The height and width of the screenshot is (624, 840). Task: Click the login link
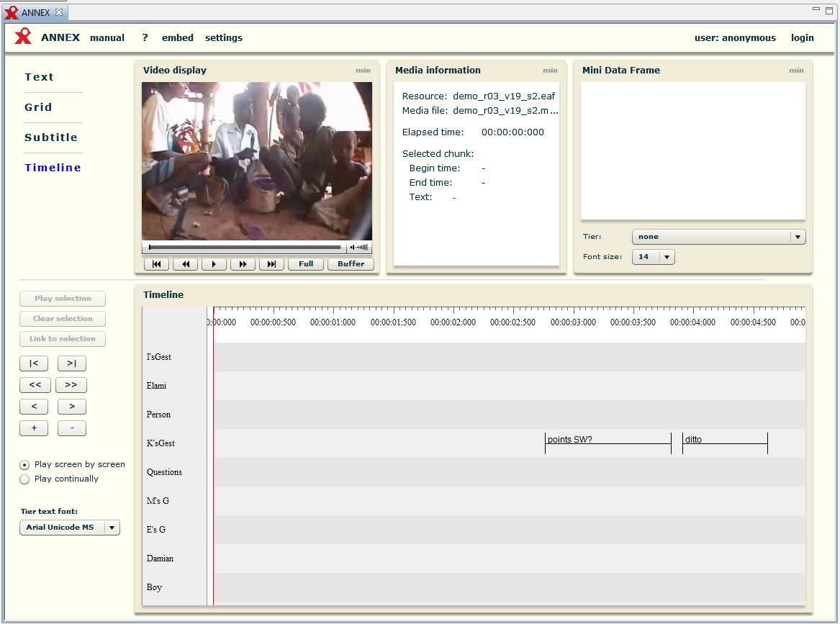[802, 38]
